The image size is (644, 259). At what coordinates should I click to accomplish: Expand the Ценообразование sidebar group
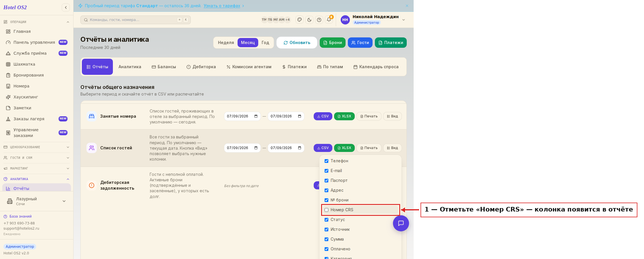[37, 147]
